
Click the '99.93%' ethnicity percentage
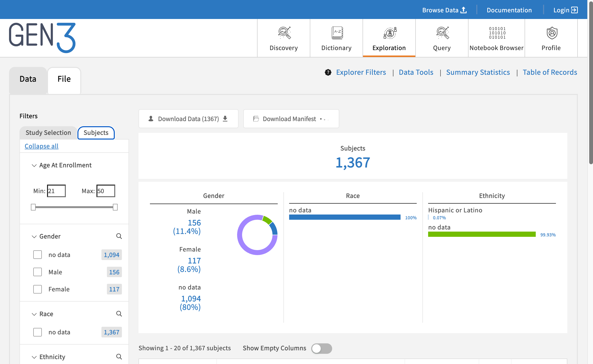tap(548, 235)
